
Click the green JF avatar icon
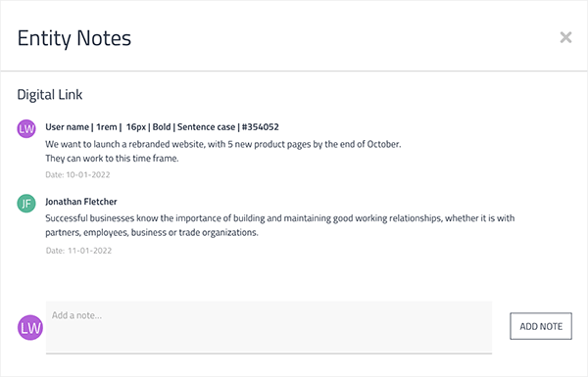click(26, 204)
